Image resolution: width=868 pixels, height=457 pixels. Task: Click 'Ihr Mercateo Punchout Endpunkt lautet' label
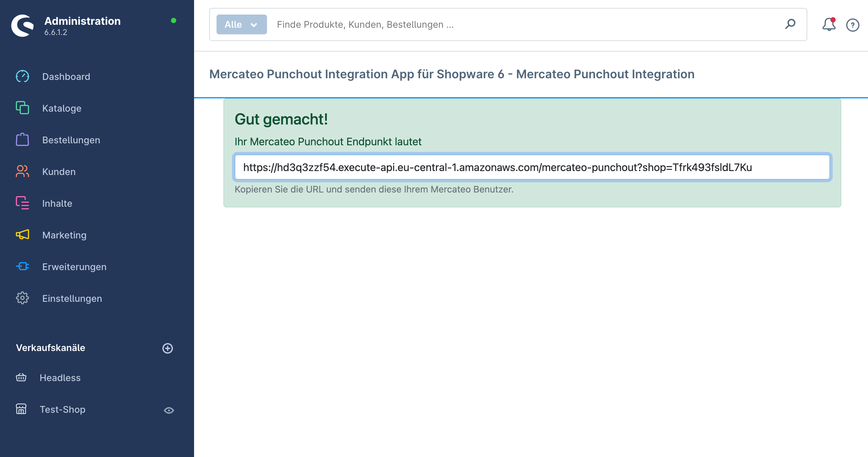328,142
